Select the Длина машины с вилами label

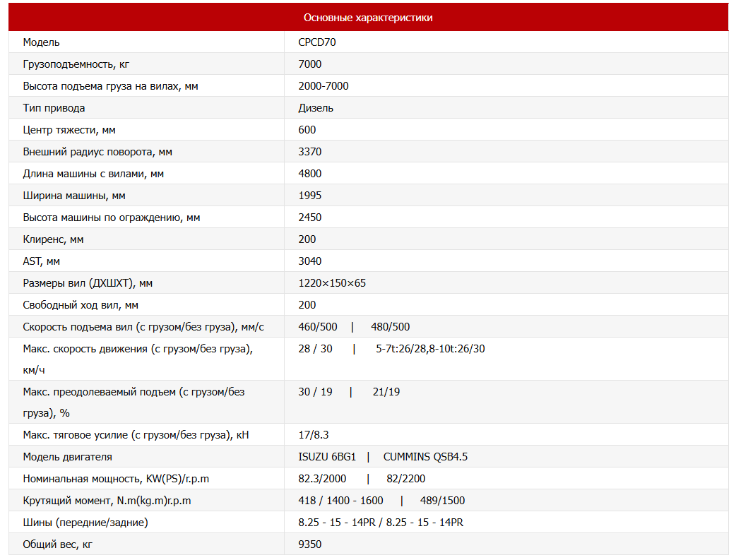pyautogui.click(x=93, y=174)
